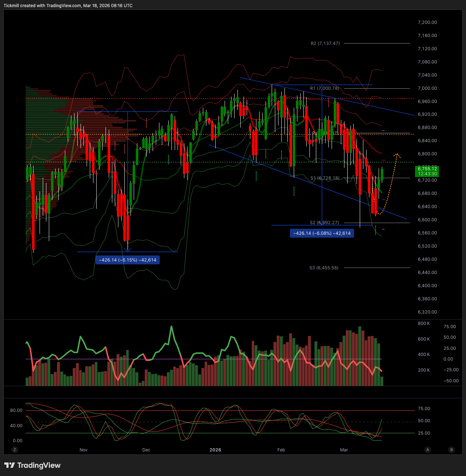Image resolution: width=466 pixels, height=476 pixels.
Task: Click the Nov label on time axis
Action: click(83, 450)
